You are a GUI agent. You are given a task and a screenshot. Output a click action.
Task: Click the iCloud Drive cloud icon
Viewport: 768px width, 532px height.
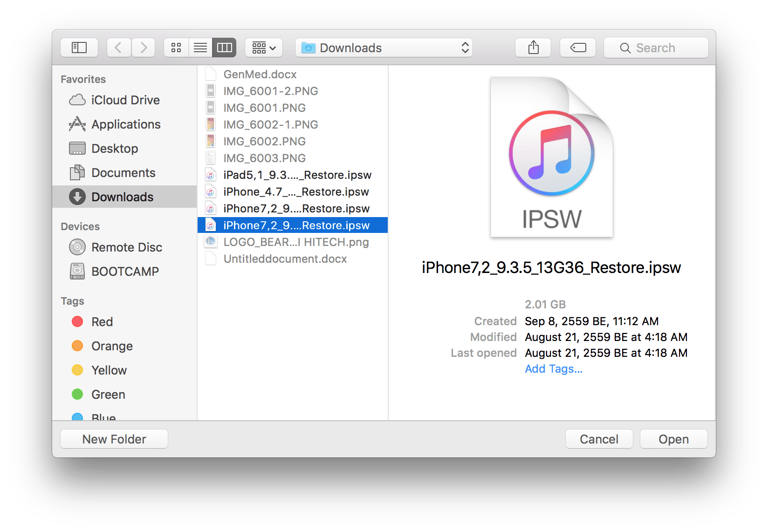point(77,100)
